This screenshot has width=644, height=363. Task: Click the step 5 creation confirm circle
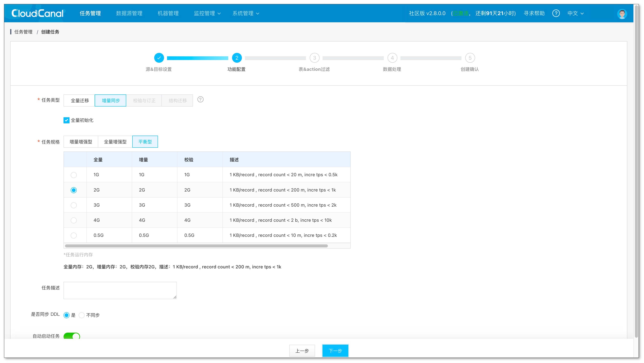(470, 58)
